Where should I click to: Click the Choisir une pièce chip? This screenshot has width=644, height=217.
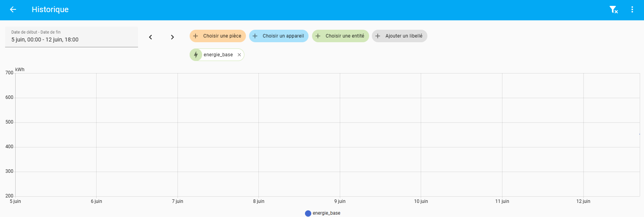218,36
